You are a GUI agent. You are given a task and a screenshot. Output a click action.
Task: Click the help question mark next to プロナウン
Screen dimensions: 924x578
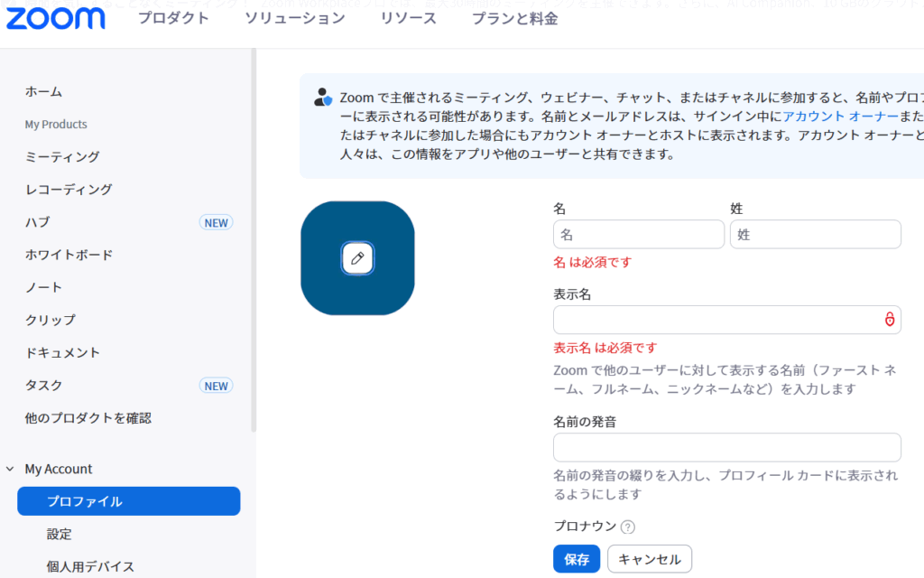[x=628, y=527]
